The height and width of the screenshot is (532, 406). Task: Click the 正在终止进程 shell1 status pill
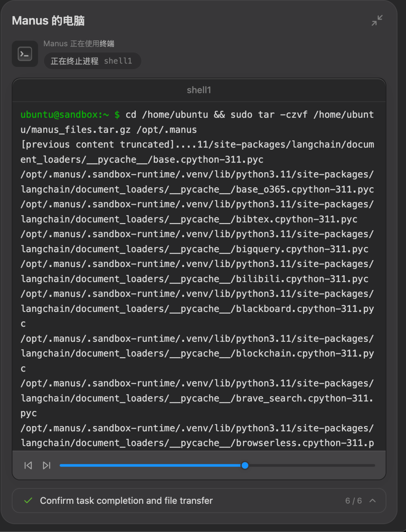[92, 61]
